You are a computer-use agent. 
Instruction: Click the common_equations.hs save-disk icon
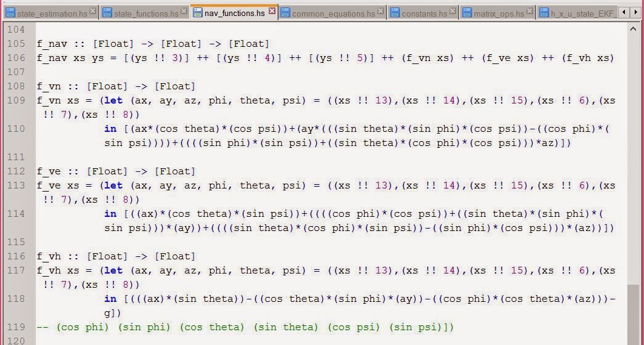[285, 13]
